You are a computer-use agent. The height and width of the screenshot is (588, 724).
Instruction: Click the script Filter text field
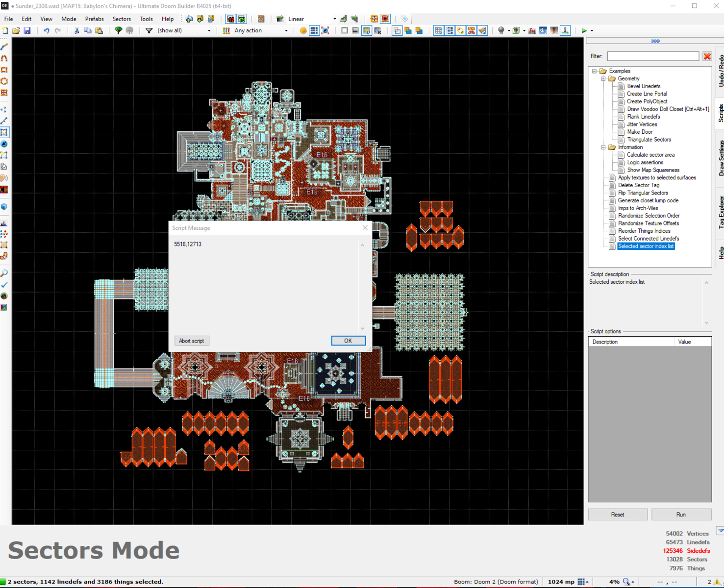pos(653,56)
